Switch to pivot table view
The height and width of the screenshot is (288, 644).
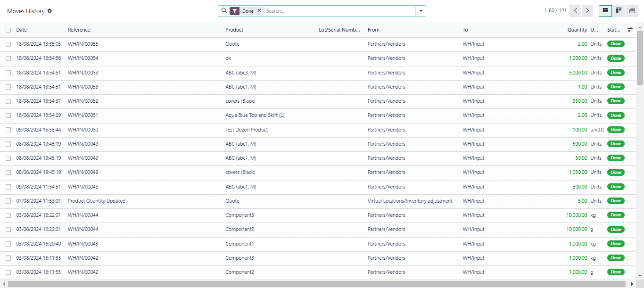[x=632, y=10]
